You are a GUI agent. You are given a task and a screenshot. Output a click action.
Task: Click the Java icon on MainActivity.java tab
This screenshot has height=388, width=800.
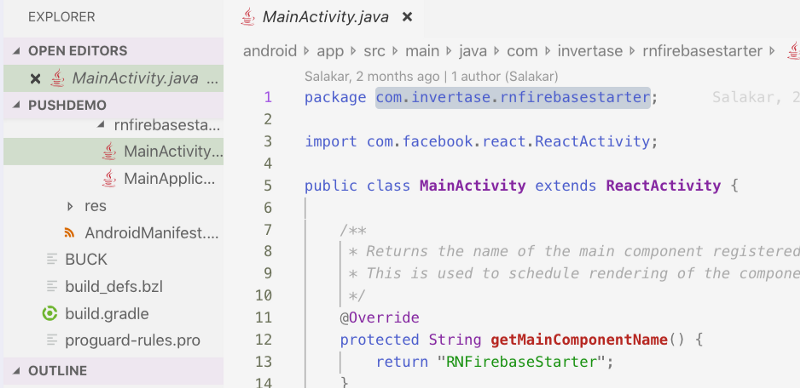(x=248, y=17)
